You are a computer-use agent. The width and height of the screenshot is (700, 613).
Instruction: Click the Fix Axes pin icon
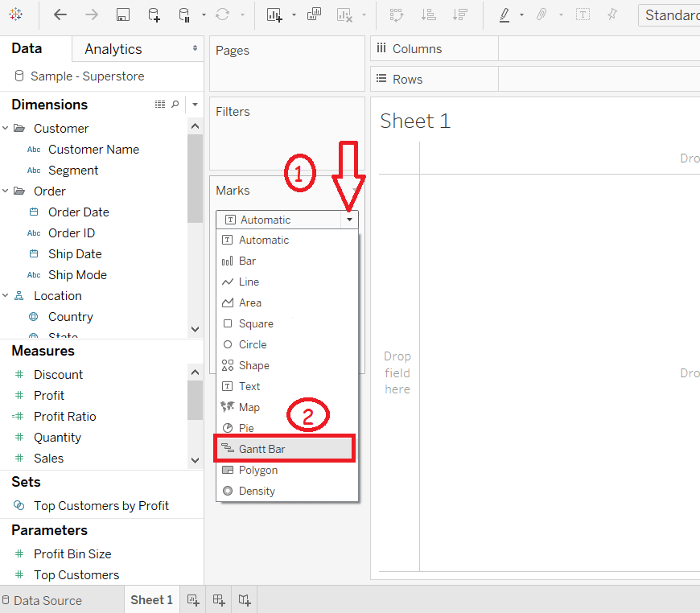coord(612,14)
